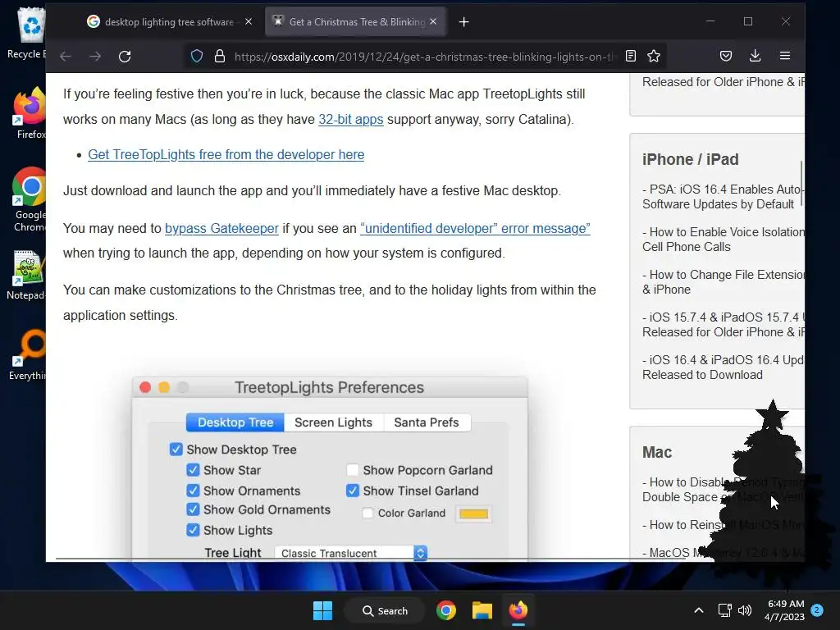Viewport: 840px width, 630px height.
Task: Open the notification badge showing 2
Action: 817,610
